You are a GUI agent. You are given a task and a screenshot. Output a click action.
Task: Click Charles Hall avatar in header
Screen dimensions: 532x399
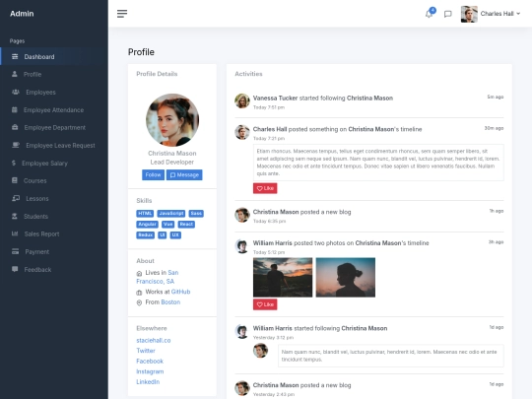pos(469,14)
